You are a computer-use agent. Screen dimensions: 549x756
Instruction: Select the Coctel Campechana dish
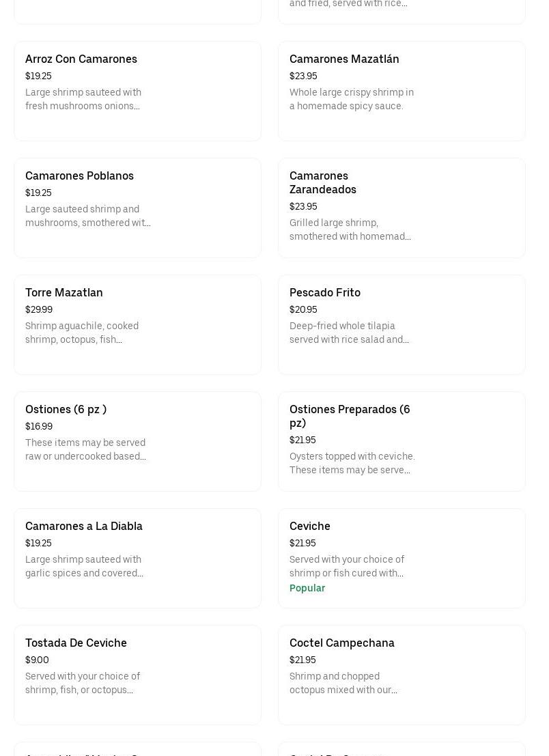pyautogui.click(x=342, y=643)
